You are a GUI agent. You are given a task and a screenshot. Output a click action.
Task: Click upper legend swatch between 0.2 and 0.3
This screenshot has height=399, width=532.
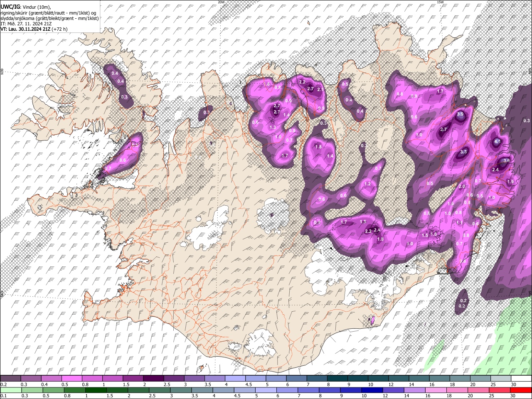10,379
